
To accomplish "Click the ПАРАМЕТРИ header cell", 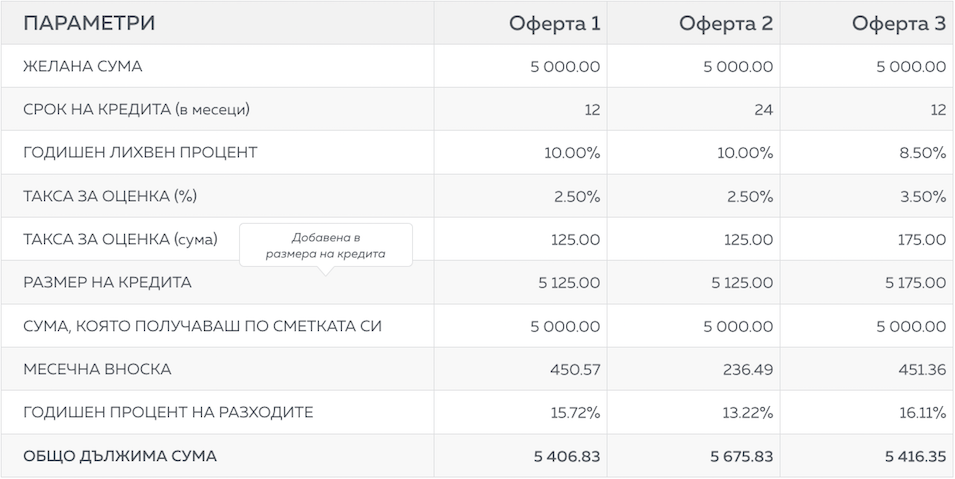I will pos(89,24).
